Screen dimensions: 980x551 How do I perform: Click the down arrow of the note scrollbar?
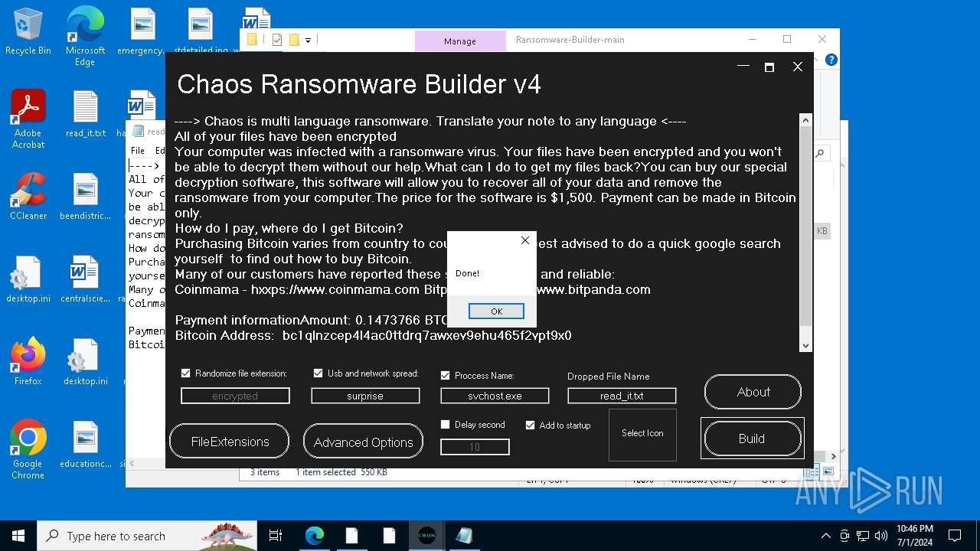(805, 346)
